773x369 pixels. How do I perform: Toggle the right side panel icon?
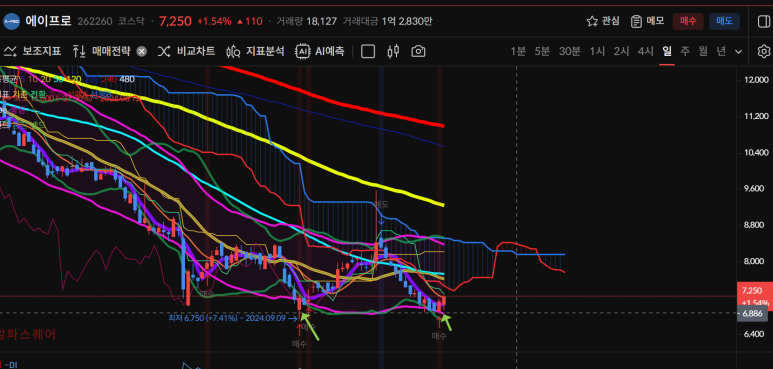pyautogui.click(x=763, y=21)
